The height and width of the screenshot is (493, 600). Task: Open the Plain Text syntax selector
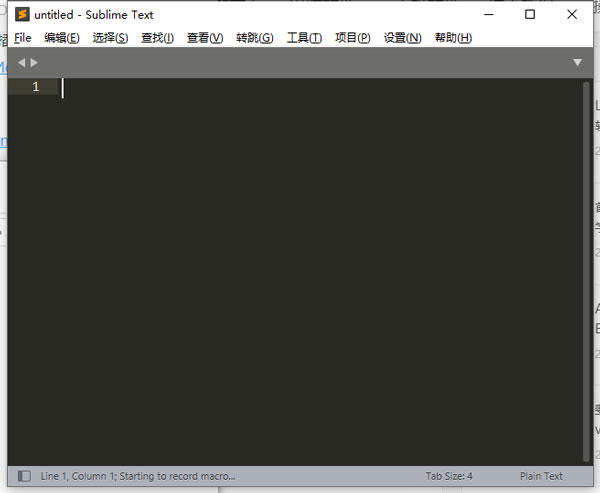click(x=541, y=476)
